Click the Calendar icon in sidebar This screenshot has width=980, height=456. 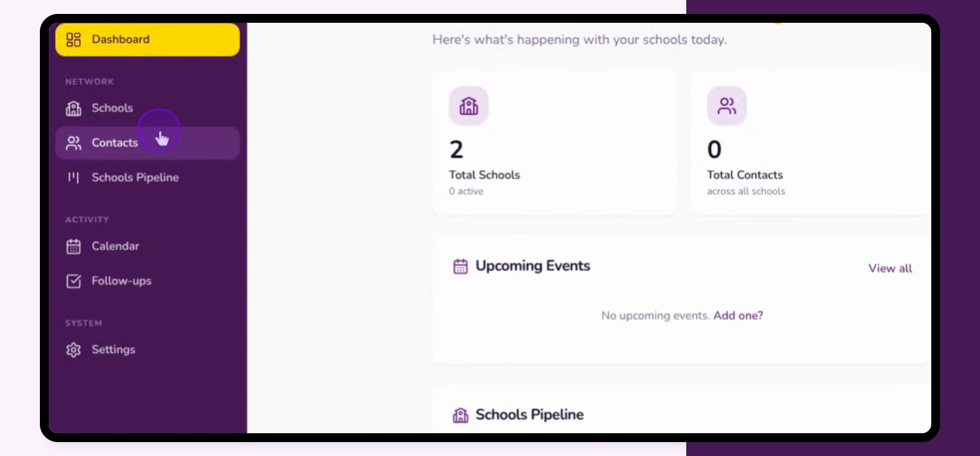pyautogui.click(x=74, y=246)
